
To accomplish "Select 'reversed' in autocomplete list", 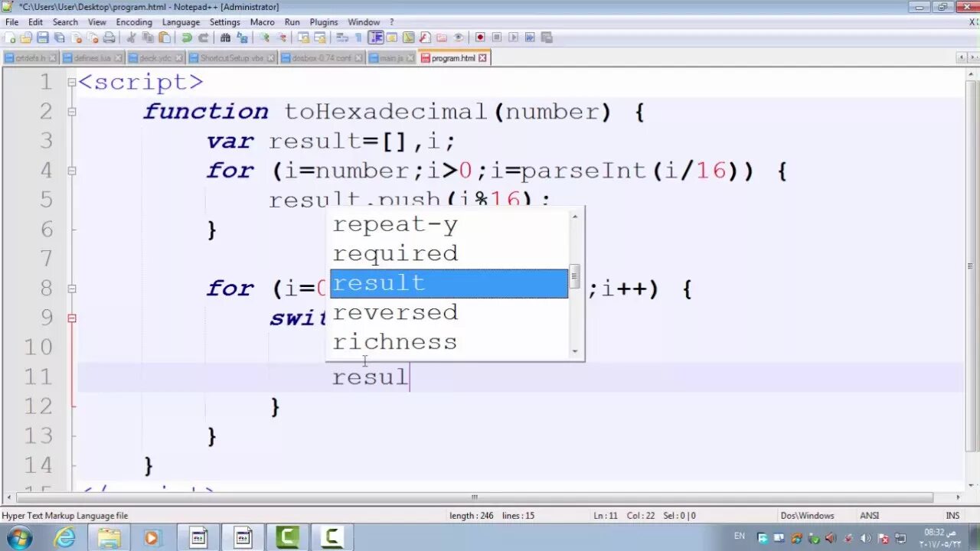I will (449, 312).
